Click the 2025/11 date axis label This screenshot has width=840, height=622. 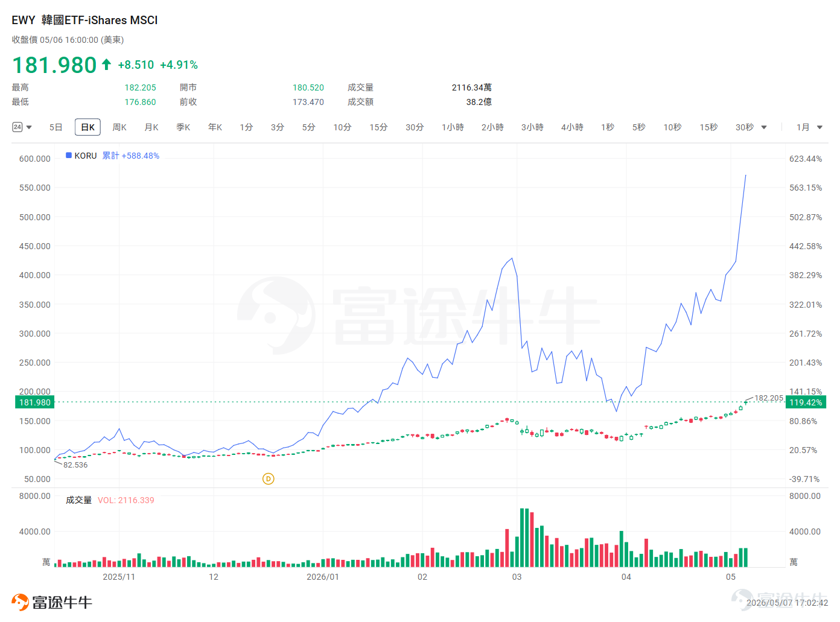coord(119,577)
